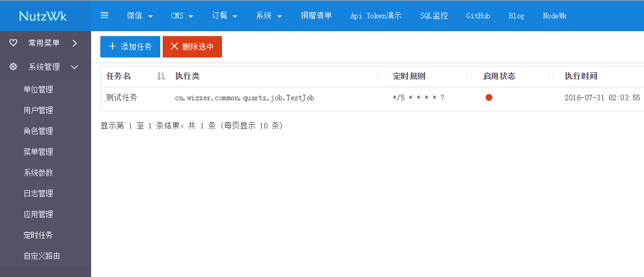Screen dimensions: 644x277
Task: Click the cn.wizzer.common.quartz.job.TestJob cell
Action: click(x=245, y=98)
